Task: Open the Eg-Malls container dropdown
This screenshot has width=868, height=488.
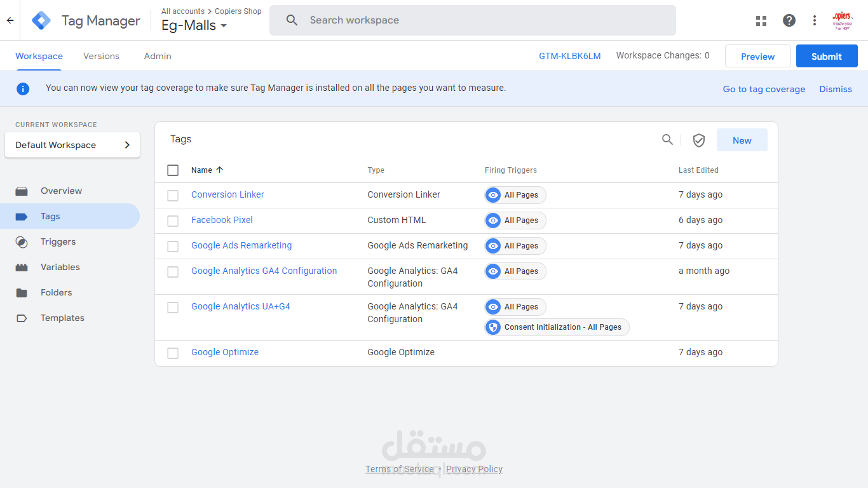Action: click(194, 26)
